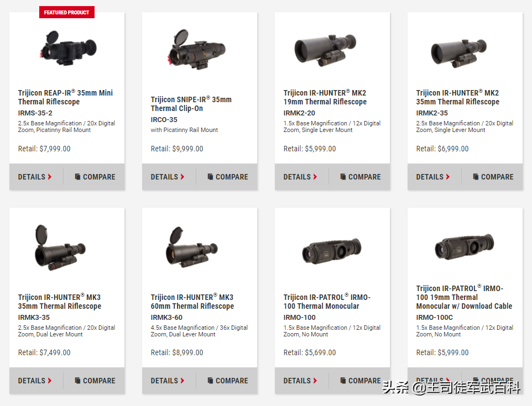Screen dimensions: 532x406
Task: Open IR-PATROL Monocular w/ Download Cable title
Action: pyautogui.click(x=464, y=297)
